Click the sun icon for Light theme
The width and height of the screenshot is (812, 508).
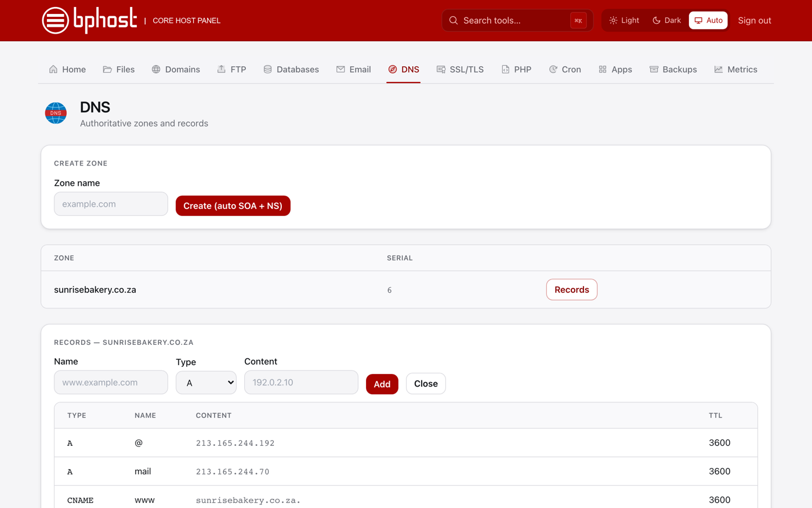pos(613,20)
